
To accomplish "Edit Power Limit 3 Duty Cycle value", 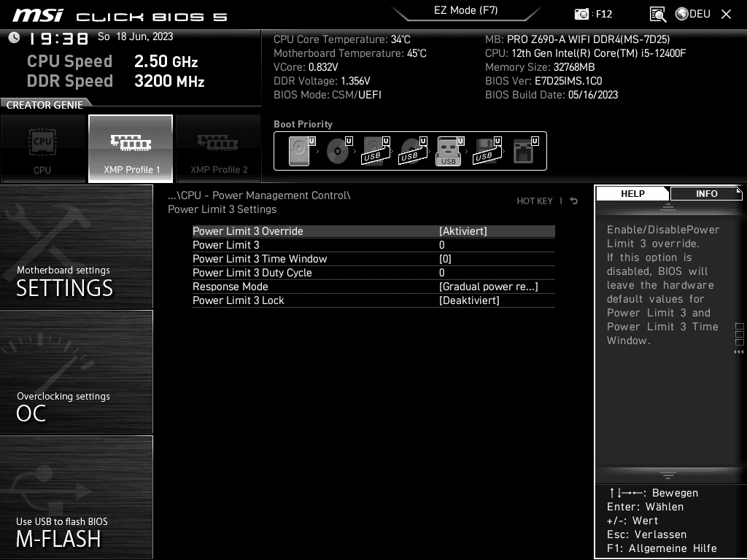I will (441, 273).
